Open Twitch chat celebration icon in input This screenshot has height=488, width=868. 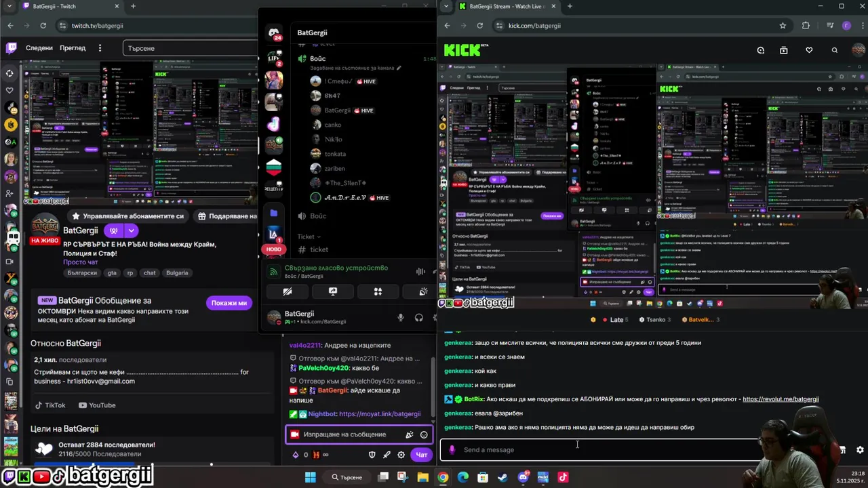tap(410, 435)
